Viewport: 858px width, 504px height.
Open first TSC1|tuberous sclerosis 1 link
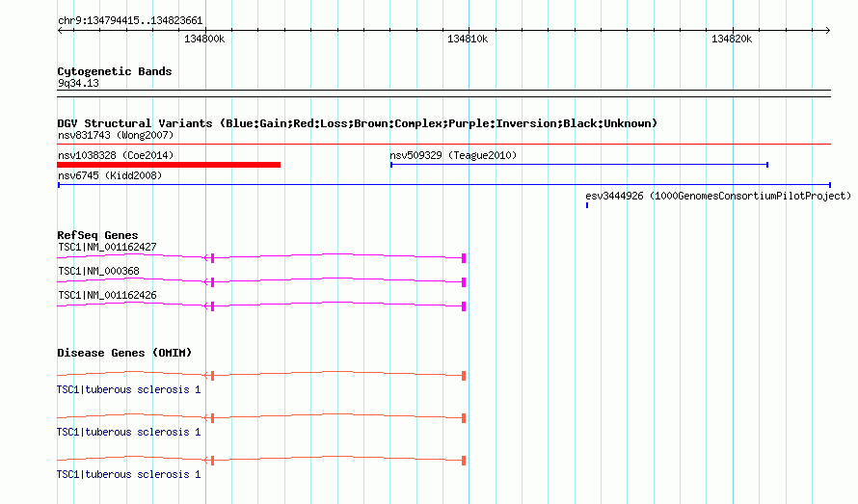[x=128, y=389]
